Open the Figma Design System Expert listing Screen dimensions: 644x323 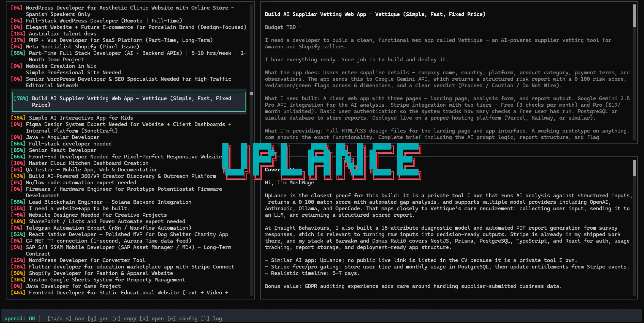[129, 127]
